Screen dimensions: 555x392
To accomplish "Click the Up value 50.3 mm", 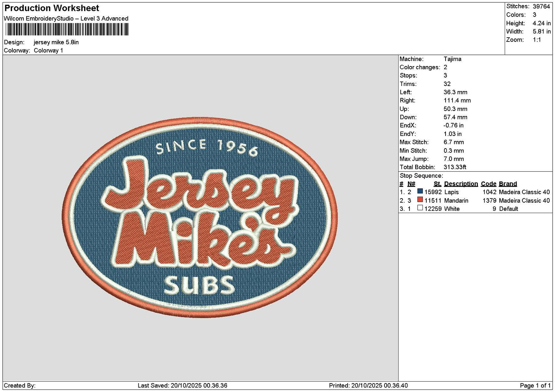I will 456,109.
